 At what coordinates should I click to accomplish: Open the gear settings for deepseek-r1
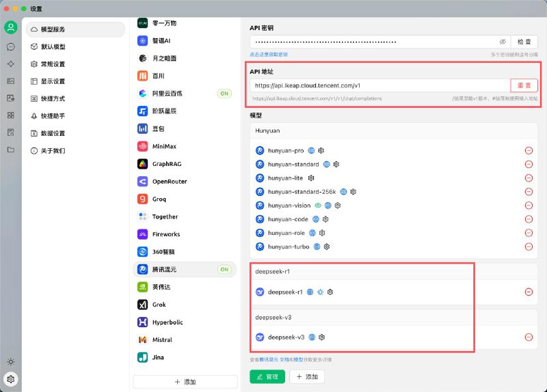click(330, 292)
